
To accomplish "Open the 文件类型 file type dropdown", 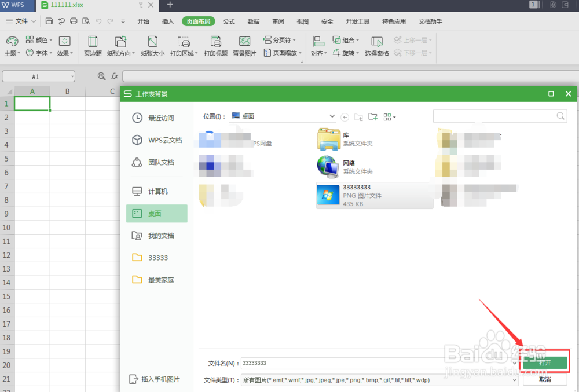I will [515, 380].
